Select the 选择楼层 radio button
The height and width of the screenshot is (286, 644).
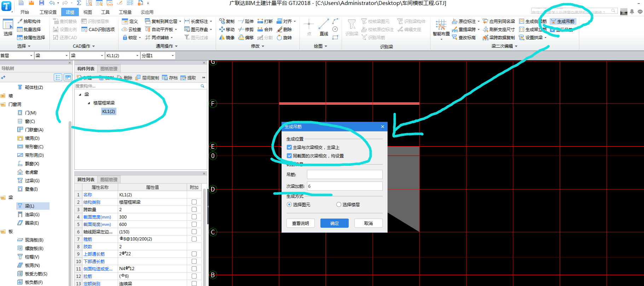[x=339, y=204]
